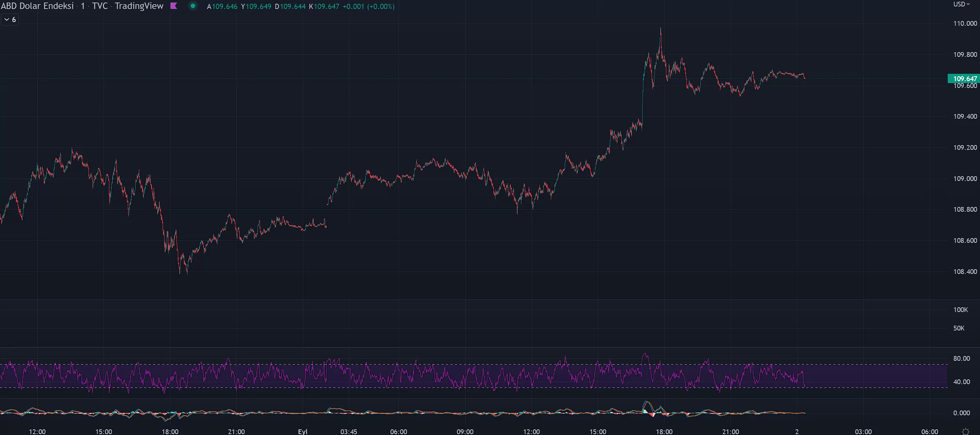The width and height of the screenshot is (980, 435).
Task: Click the 06:00 label at far right
Action: [x=930, y=432]
